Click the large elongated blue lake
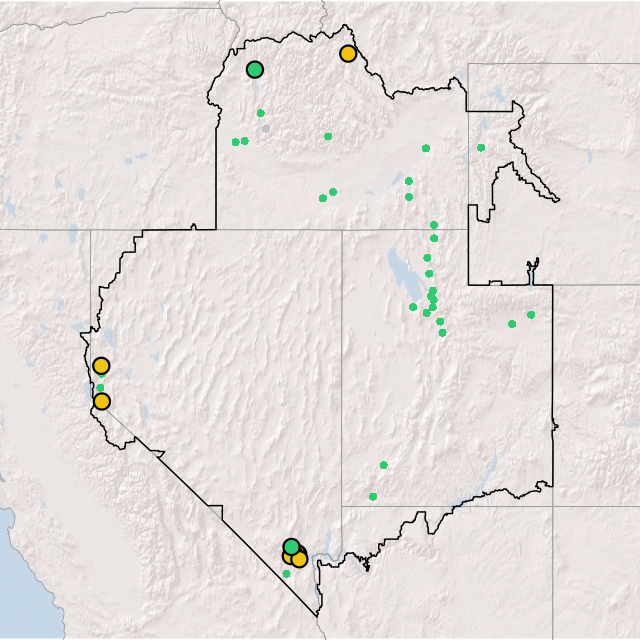 click(405, 275)
